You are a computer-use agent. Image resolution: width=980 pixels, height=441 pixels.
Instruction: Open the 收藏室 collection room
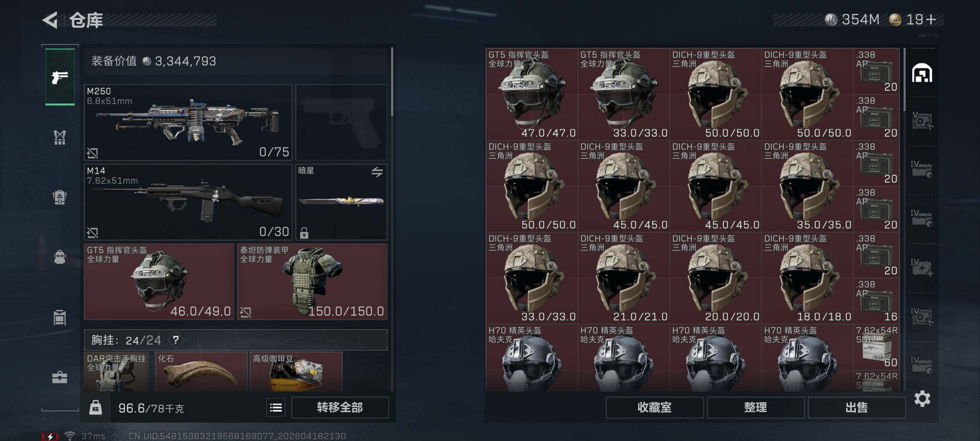[655, 408]
